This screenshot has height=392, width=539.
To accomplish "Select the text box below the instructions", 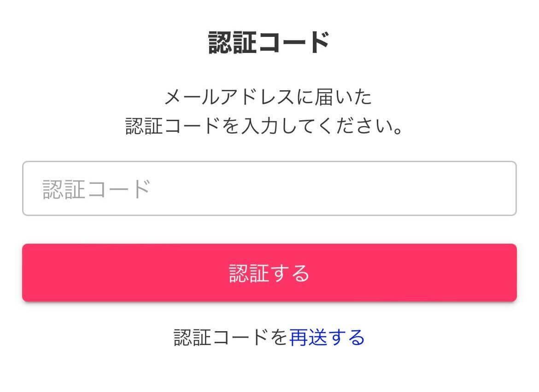I will (269, 188).
